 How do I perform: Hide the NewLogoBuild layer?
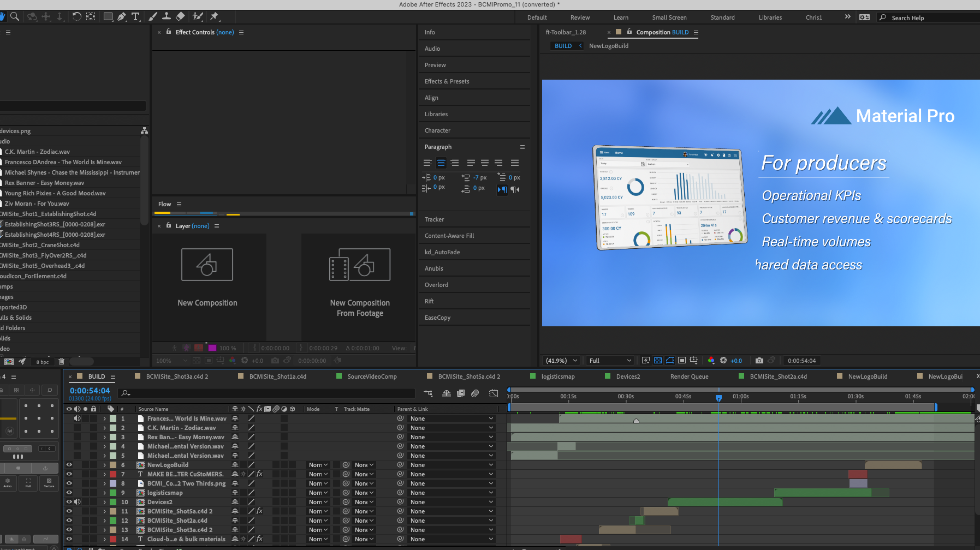[69, 465]
